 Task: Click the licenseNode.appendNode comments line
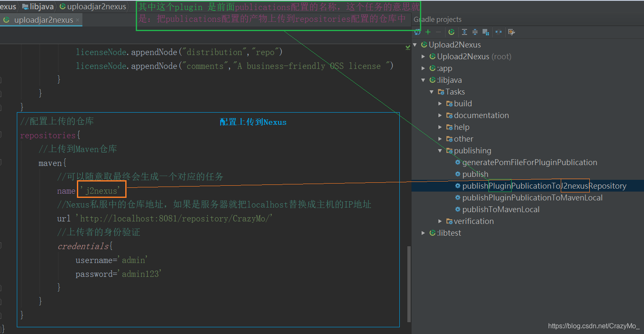click(235, 66)
